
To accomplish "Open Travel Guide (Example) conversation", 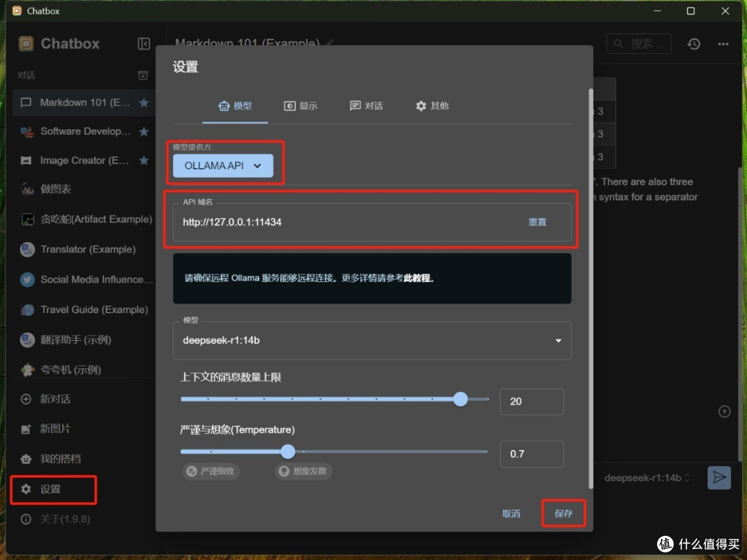I will click(84, 310).
